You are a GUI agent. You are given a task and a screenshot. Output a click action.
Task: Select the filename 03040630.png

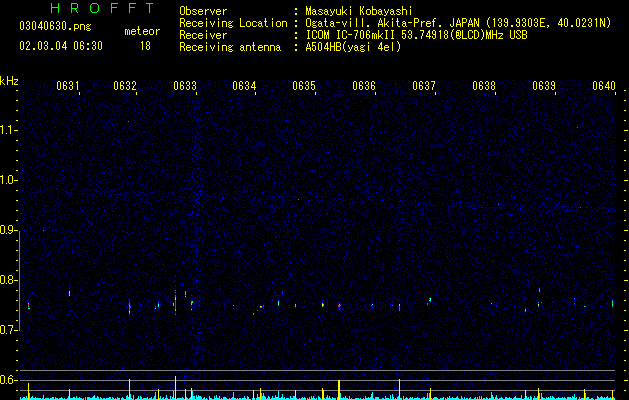coord(55,26)
